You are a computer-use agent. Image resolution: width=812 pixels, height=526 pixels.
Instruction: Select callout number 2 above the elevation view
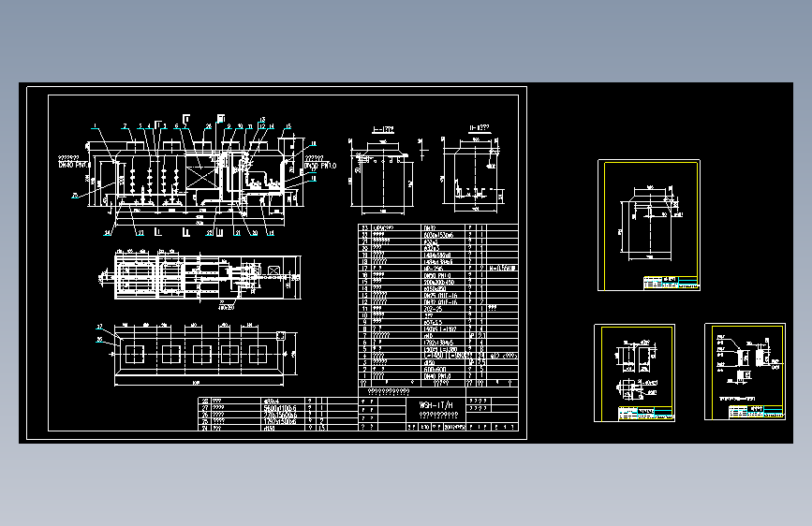125,125
